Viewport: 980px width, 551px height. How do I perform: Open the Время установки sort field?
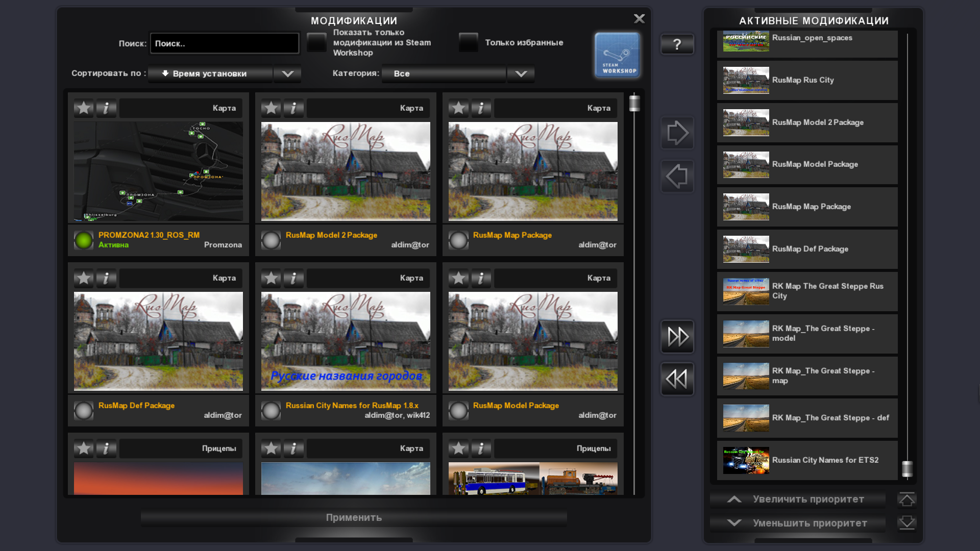click(210, 73)
